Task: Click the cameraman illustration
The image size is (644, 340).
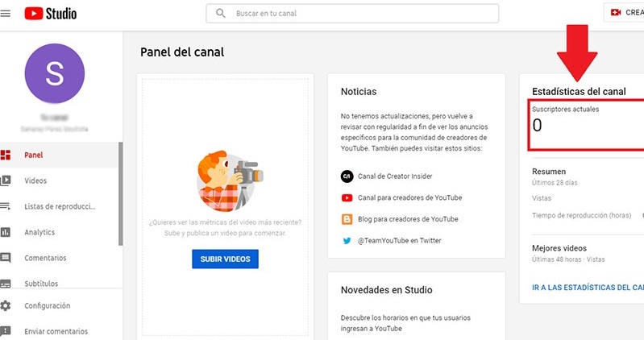Action: pos(228,181)
